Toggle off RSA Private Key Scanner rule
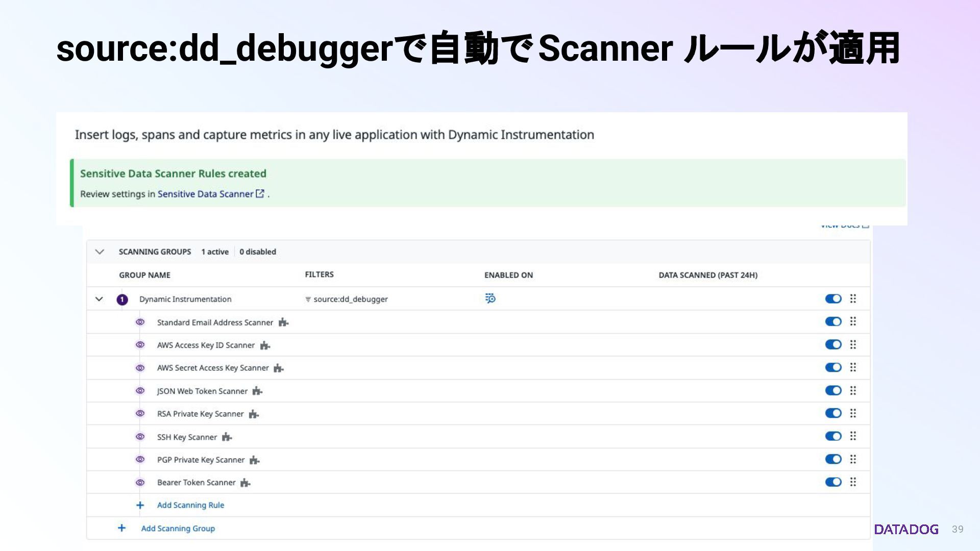The height and width of the screenshot is (551, 980). [833, 413]
